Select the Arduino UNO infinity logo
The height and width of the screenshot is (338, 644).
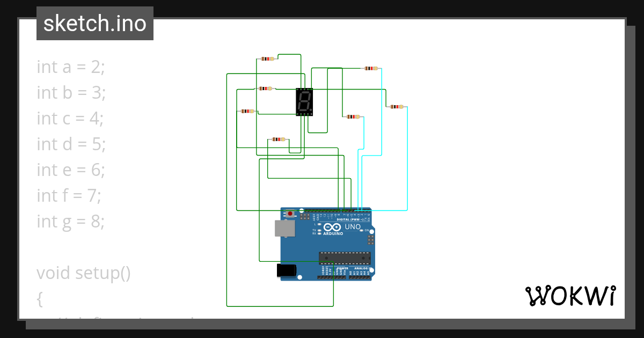click(332, 227)
